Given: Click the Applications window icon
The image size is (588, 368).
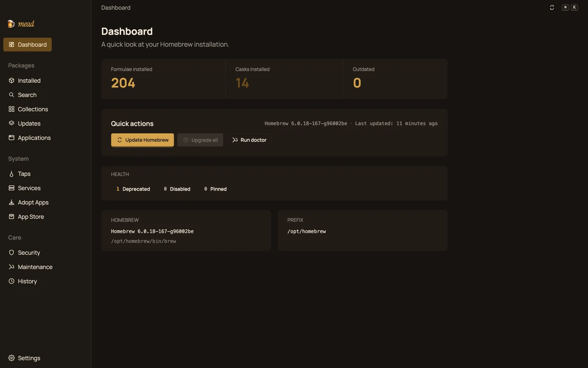Looking at the screenshot, I should pyautogui.click(x=11, y=138).
